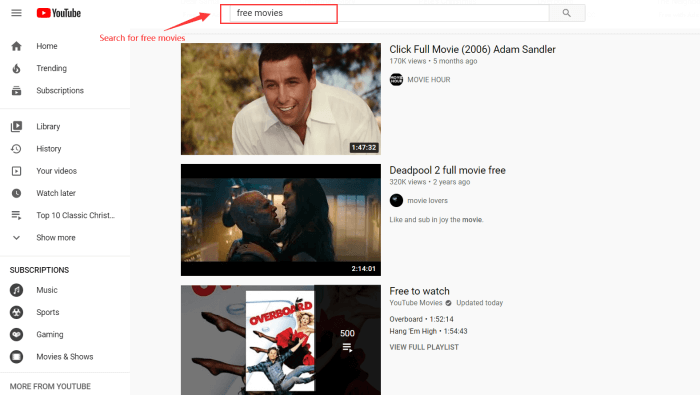
Task: Click the playlist icon under 500 count
Action: click(347, 347)
